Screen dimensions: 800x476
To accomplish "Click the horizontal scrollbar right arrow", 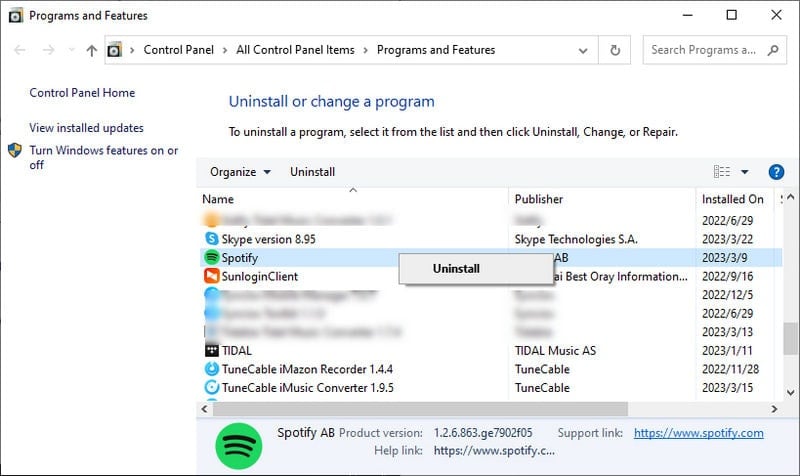I will pyautogui.click(x=774, y=409).
